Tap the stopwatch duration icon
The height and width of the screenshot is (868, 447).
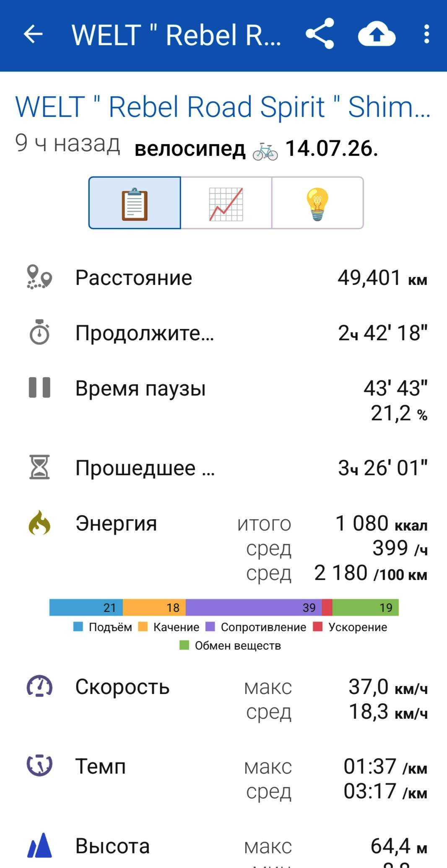39,332
